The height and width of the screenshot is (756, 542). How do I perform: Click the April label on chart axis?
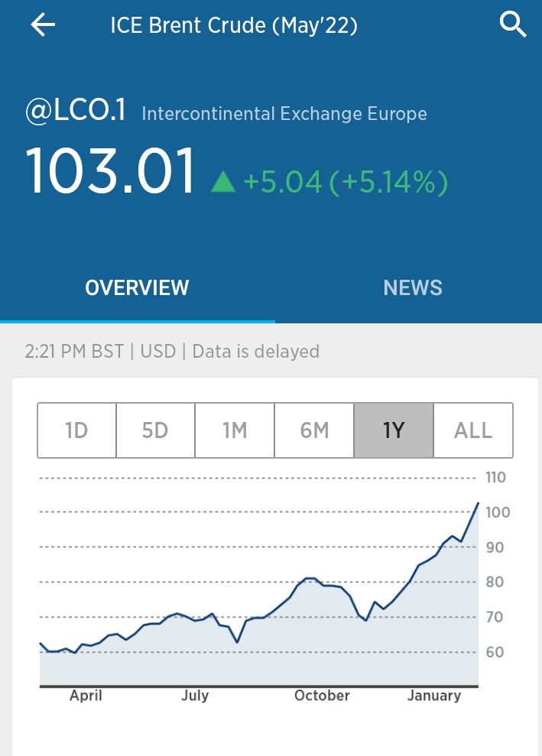(86, 696)
